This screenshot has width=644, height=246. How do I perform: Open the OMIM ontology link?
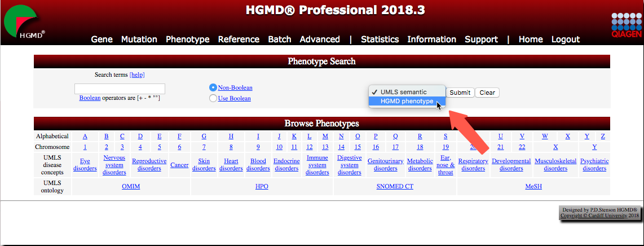tap(131, 186)
